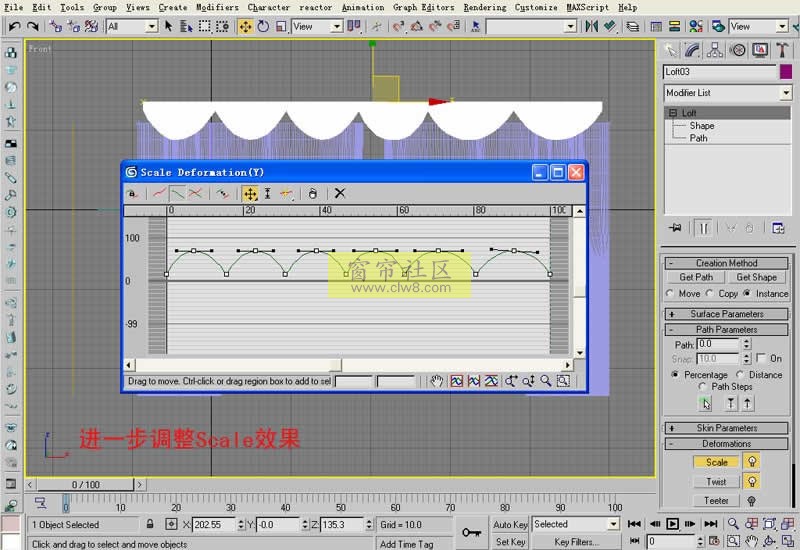
Task: Switch to the Hierarchy command panel
Action: coord(714,50)
